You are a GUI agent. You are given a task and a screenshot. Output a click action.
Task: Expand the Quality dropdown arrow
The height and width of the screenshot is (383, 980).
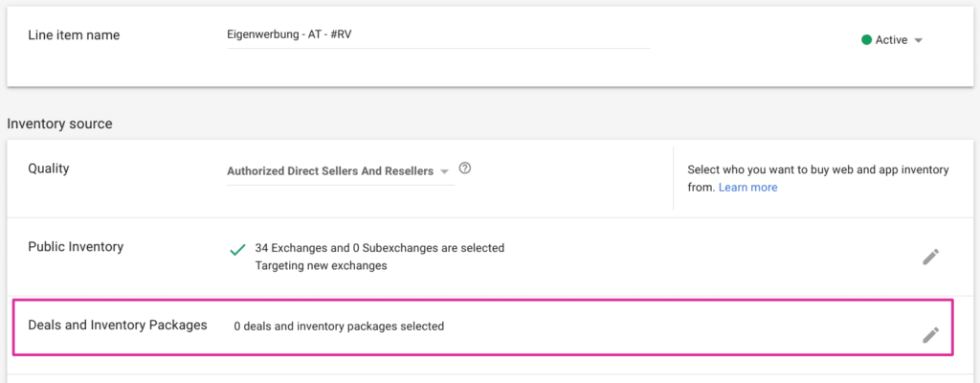click(x=444, y=172)
